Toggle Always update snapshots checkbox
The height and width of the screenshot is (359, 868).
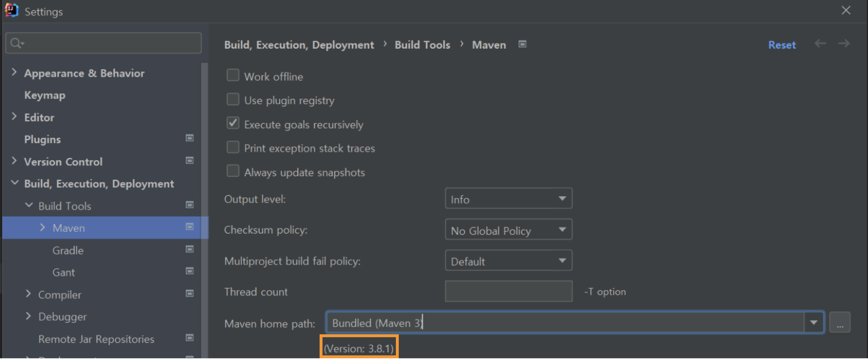233,171
